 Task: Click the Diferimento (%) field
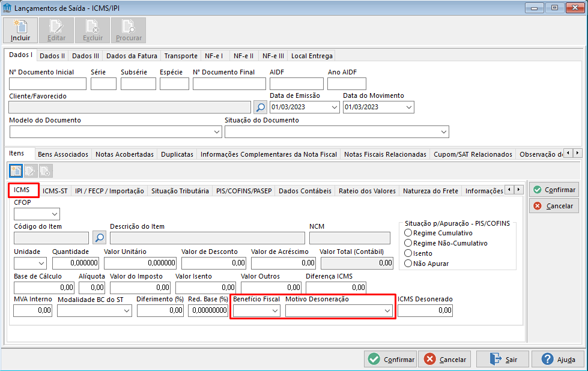point(160,310)
